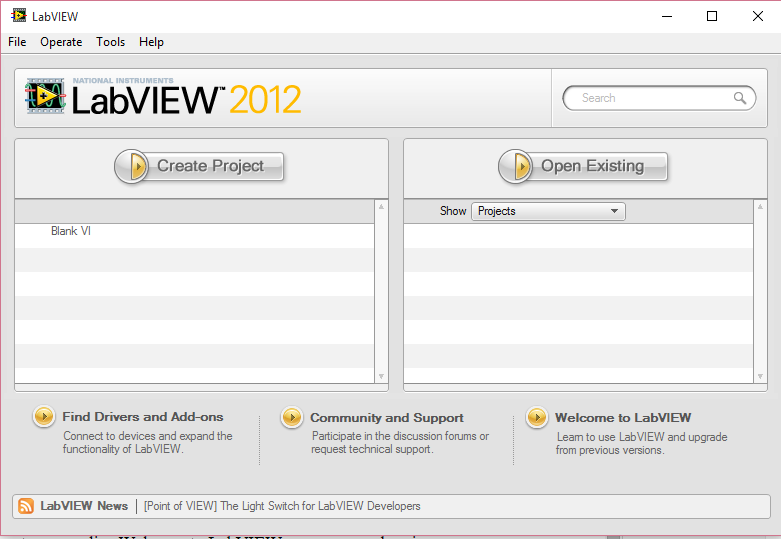Open the Light Switch for LabVIEW Developers news

pyautogui.click(x=282, y=506)
